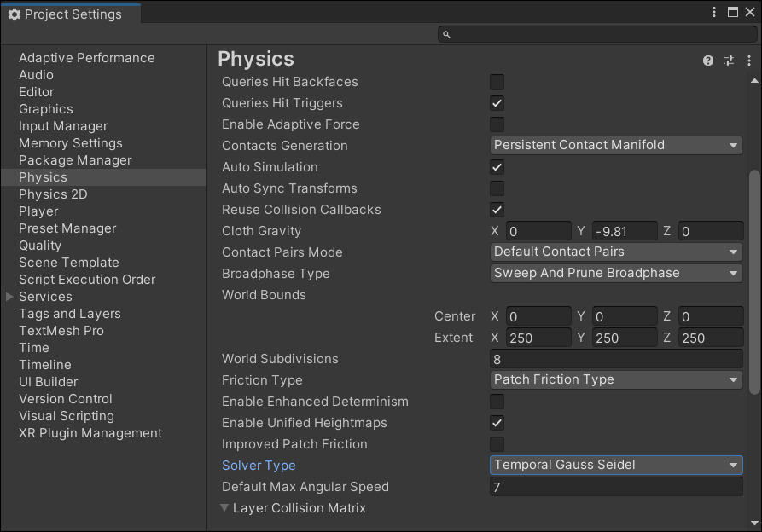The height and width of the screenshot is (532, 762).
Task: Open the title bar three-dot options menu
Action: 715,12
